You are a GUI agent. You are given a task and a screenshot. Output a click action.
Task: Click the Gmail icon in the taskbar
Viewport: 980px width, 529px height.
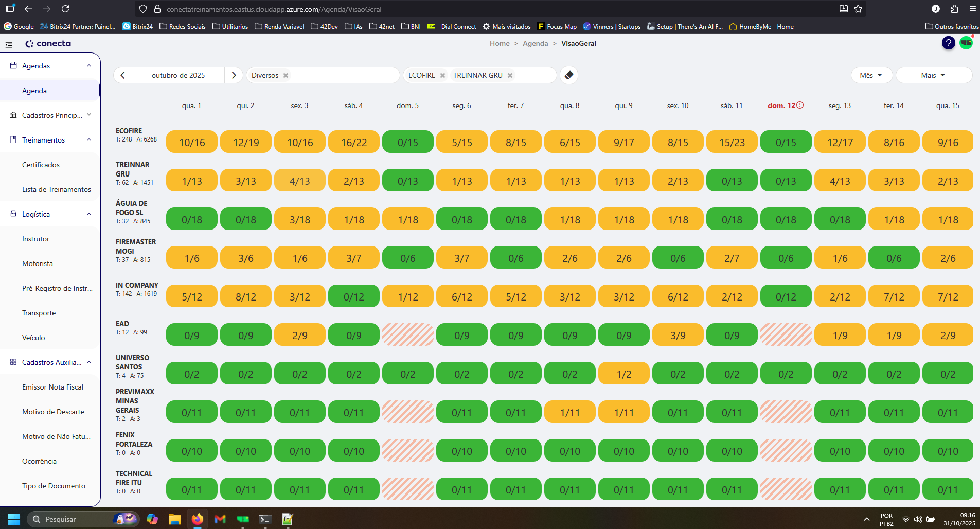tap(220, 519)
